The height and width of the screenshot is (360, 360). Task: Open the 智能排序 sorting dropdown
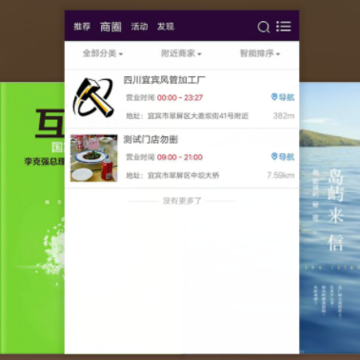pyautogui.click(x=260, y=53)
